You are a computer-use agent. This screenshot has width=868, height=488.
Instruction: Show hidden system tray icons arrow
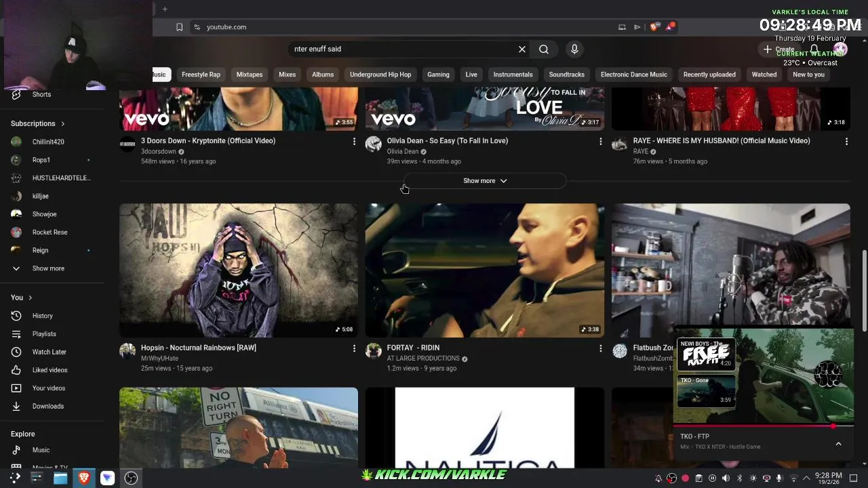pyautogui.click(x=806, y=479)
